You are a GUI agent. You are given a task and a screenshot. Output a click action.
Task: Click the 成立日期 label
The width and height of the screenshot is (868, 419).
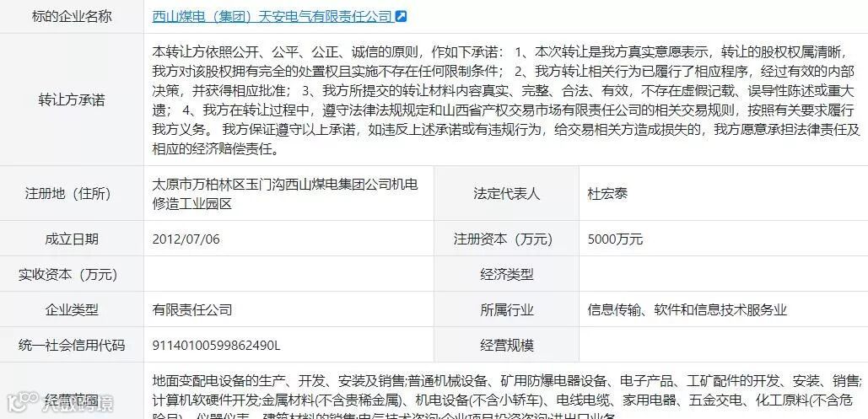[72, 239]
